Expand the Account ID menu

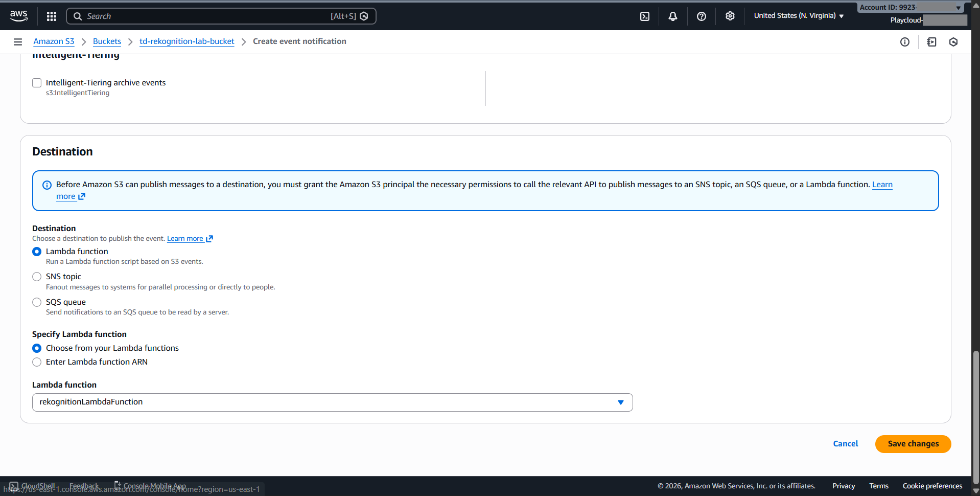pos(910,7)
